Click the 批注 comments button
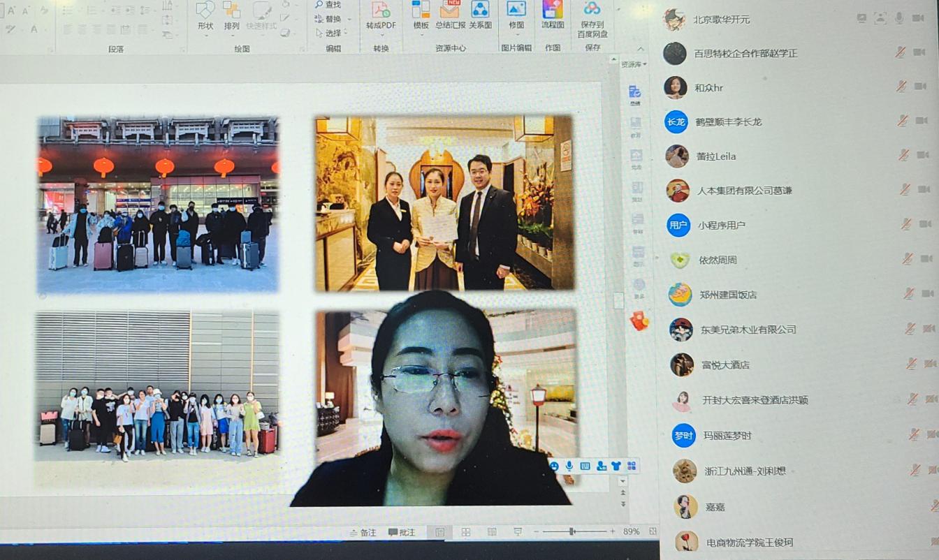This screenshot has width=939, height=560. point(402,533)
